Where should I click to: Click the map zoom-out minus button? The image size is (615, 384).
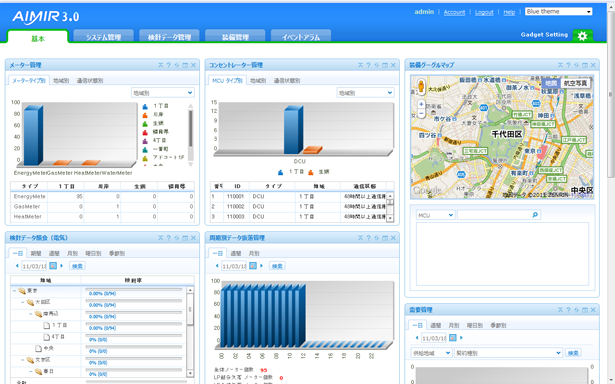coord(421,113)
